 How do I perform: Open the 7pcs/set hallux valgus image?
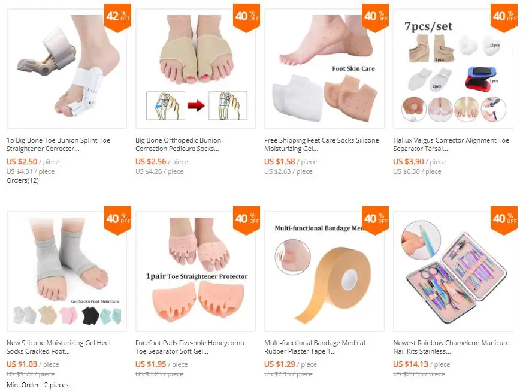click(x=454, y=69)
